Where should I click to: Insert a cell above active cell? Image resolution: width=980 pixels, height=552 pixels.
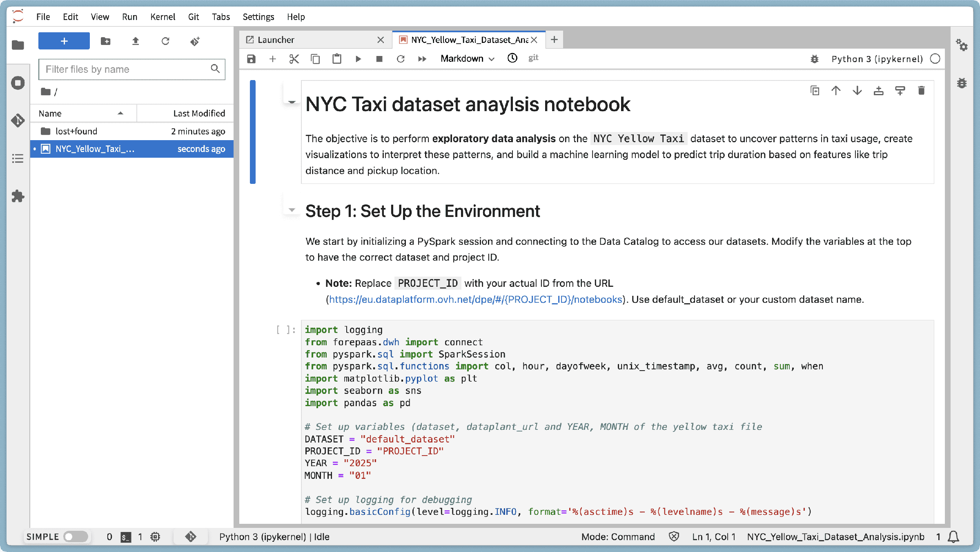[x=879, y=90]
